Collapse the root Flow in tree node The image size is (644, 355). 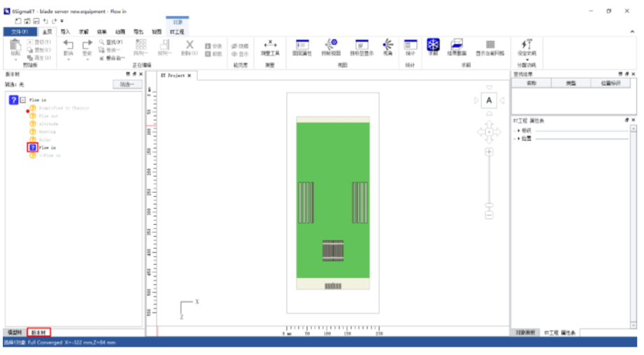[x=22, y=100]
